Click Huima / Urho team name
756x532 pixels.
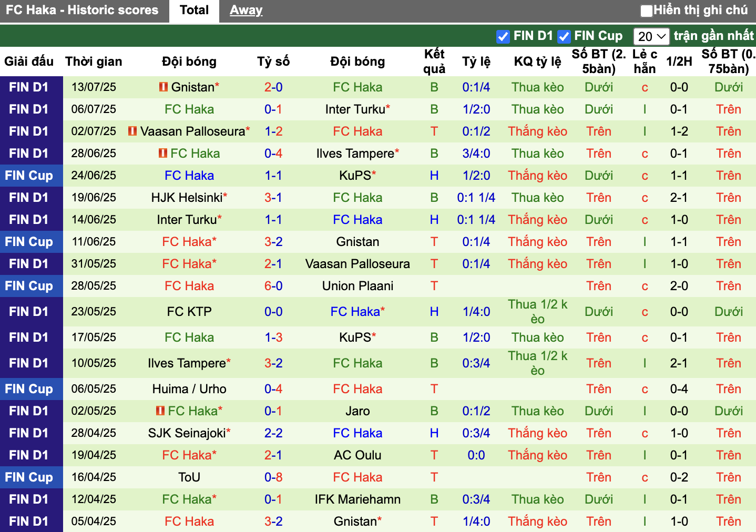click(x=189, y=389)
